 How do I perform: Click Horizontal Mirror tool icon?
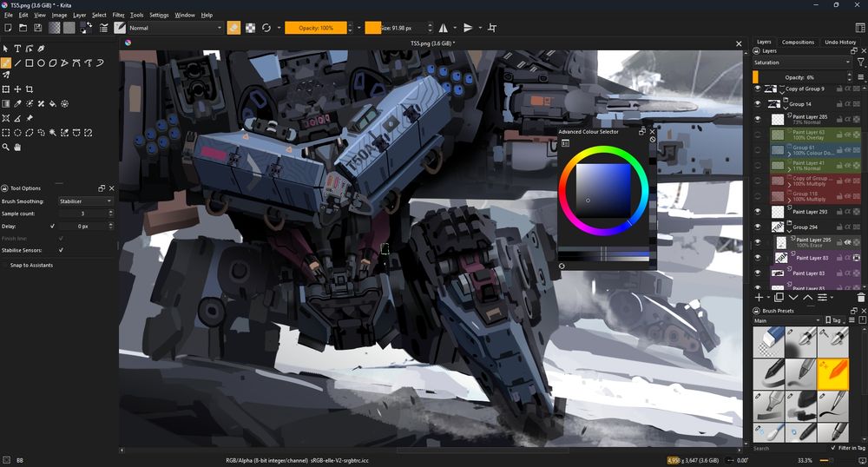pos(444,28)
